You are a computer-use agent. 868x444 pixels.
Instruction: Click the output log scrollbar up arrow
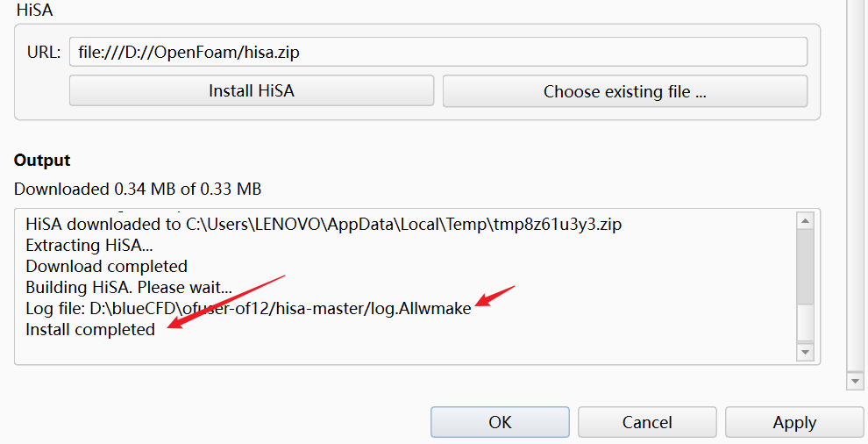[x=805, y=220]
